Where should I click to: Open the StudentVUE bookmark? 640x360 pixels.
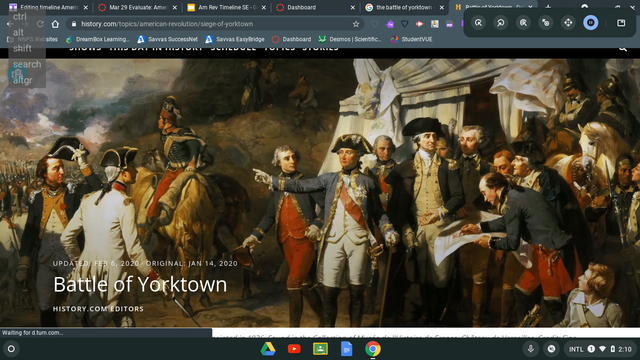411,39
